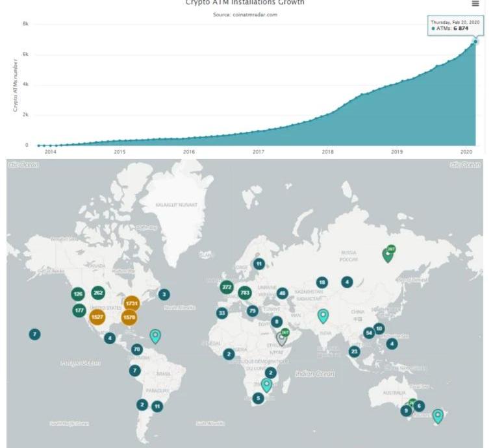The height and width of the screenshot is (448, 493).
Task: Click the Feb 20, 2020 chart data point
Action: (475, 42)
